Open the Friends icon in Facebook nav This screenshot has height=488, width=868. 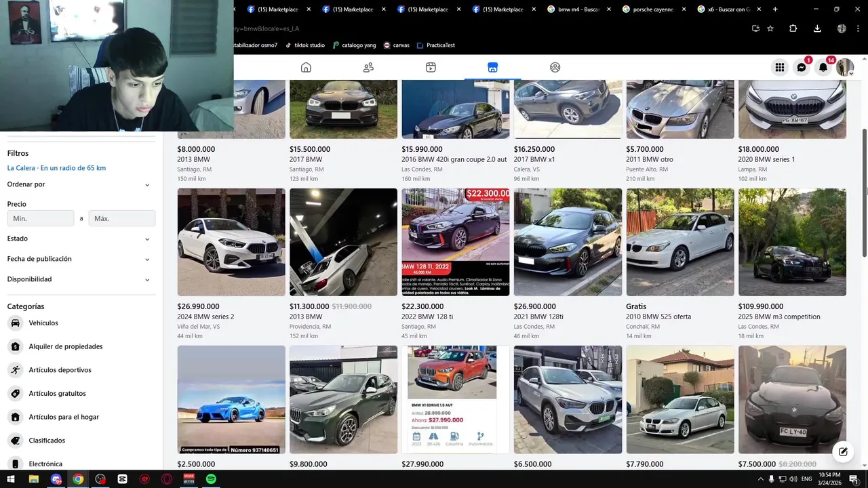368,67
